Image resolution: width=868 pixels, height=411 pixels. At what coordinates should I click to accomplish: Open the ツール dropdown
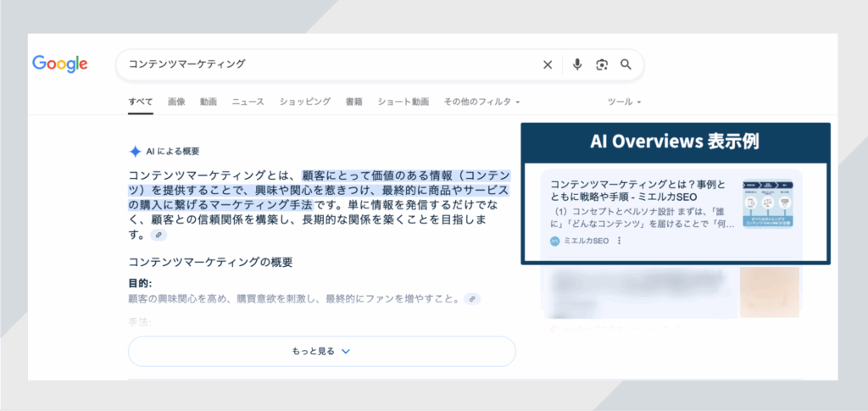[x=625, y=102]
